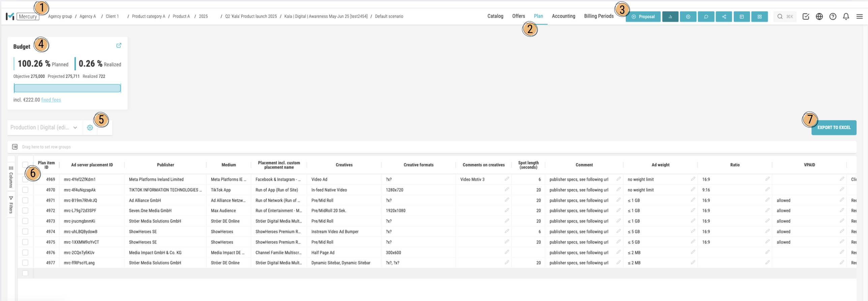Sort by Spot length (seconds) header
The height and width of the screenshot is (301, 868).
[x=528, y=165]
